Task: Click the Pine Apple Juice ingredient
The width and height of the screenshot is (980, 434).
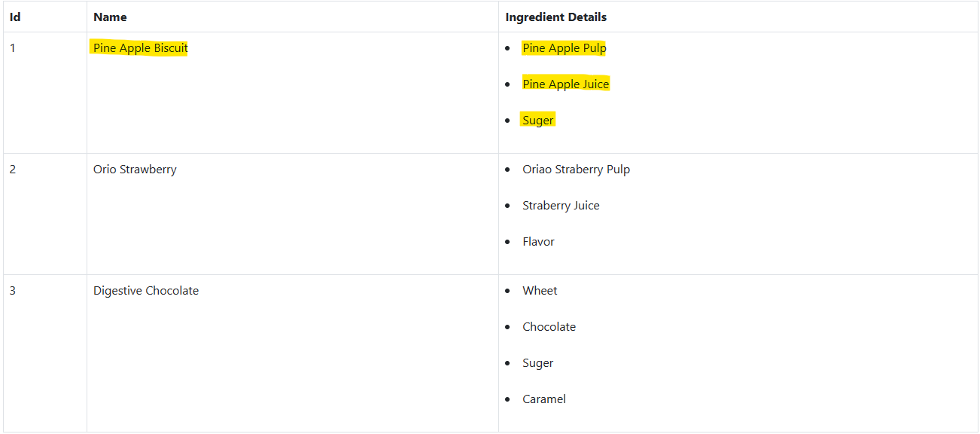Action: (565, 84)
